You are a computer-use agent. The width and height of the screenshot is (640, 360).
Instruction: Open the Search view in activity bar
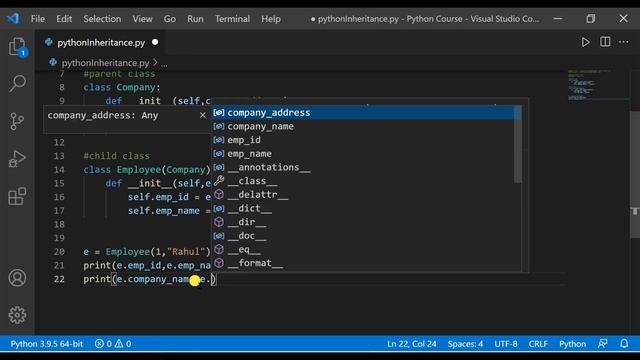(17, 83)
